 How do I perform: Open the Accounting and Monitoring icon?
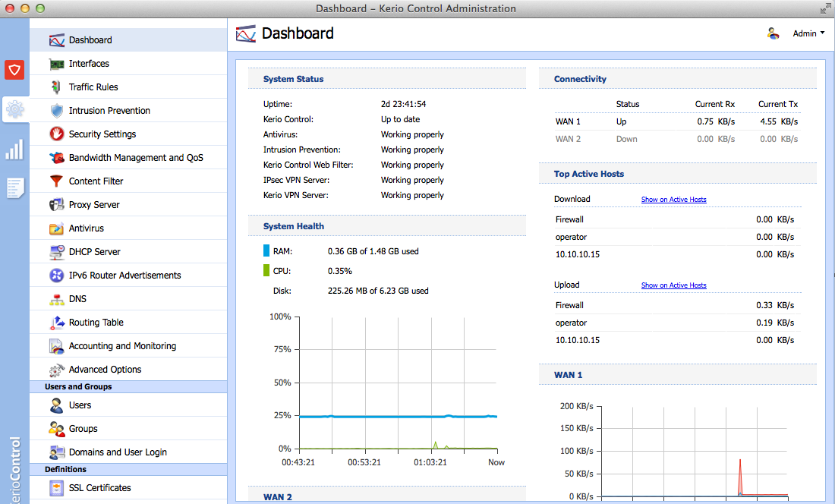click(56, 346)
